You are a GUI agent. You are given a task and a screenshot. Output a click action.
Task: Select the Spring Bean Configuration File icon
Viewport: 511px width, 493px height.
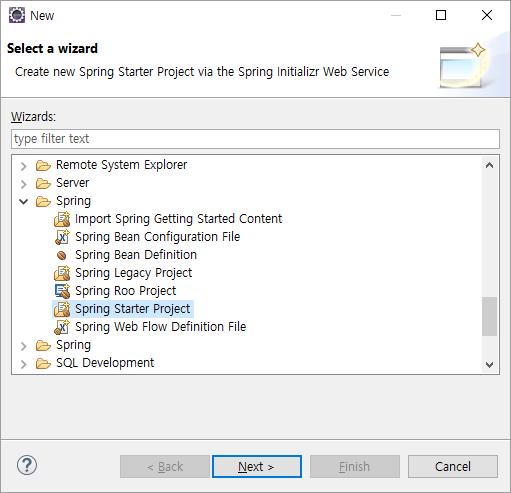click(x=62, y=237)
